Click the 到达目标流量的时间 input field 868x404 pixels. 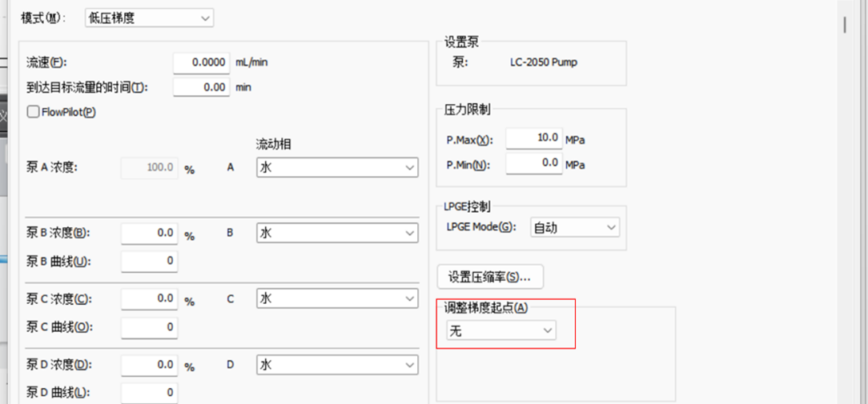(201, 87)
